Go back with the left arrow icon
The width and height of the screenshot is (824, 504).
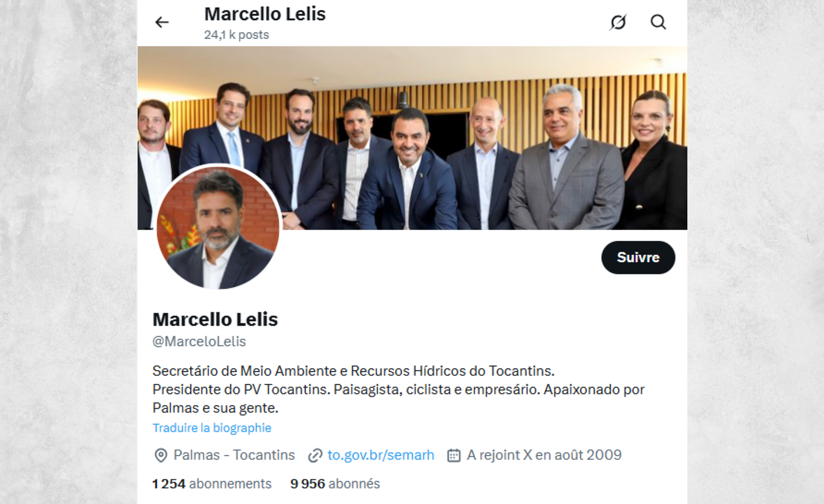point(162,22)
